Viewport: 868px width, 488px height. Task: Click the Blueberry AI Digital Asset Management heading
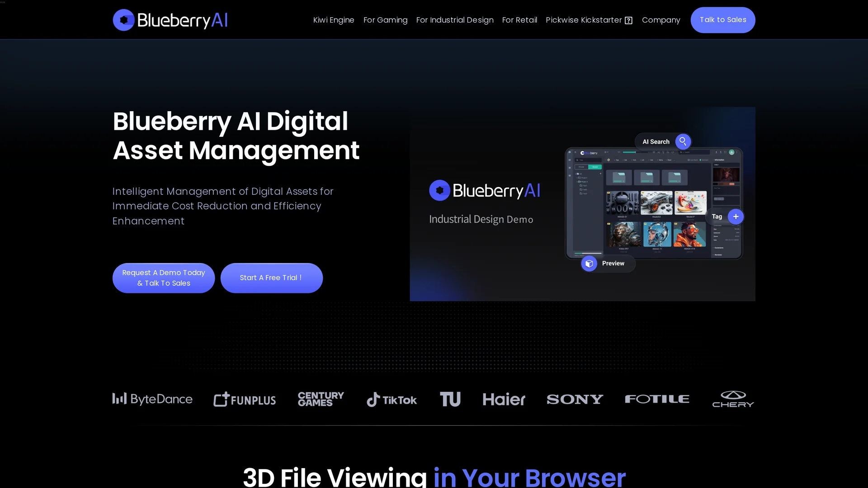(x=236, y=136)
